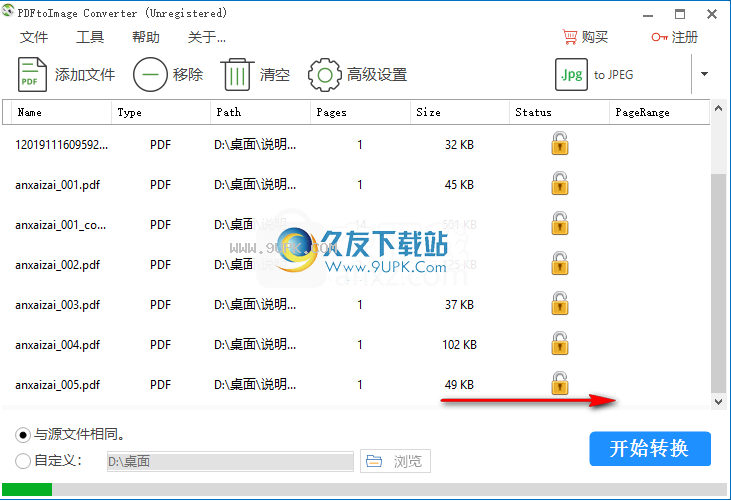731x501 pixels.
Task: Select file anxaizai_001_co... in list
Action: (x=61, y=225)
